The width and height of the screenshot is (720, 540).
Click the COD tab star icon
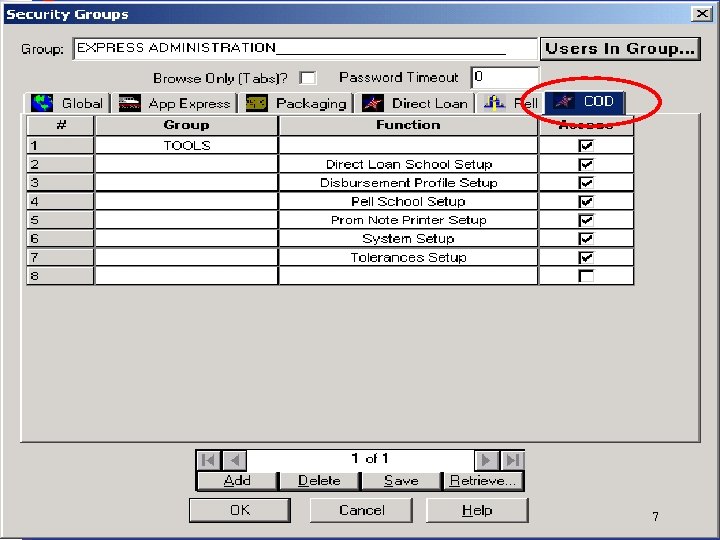click(x=564, y=101)
